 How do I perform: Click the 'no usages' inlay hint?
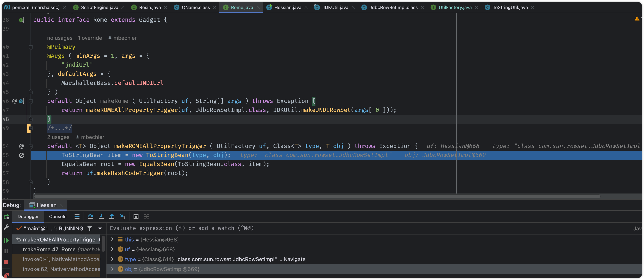[60, 38]
